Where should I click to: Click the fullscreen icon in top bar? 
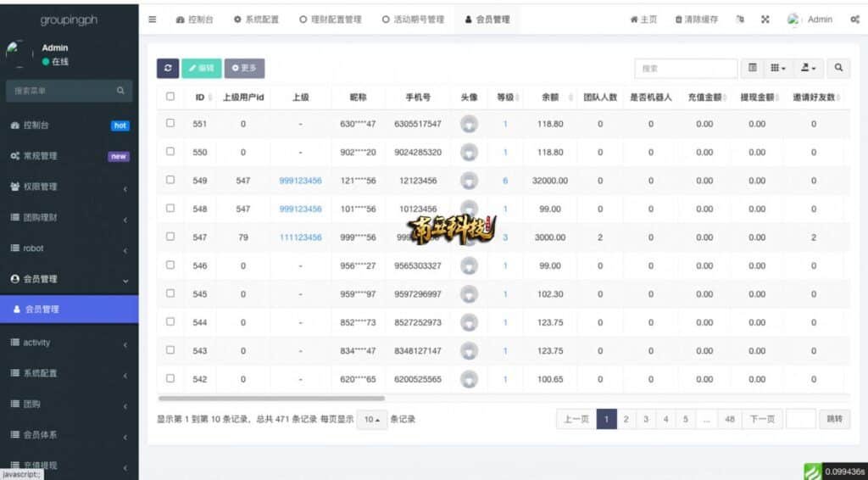(x=765, y=20)
